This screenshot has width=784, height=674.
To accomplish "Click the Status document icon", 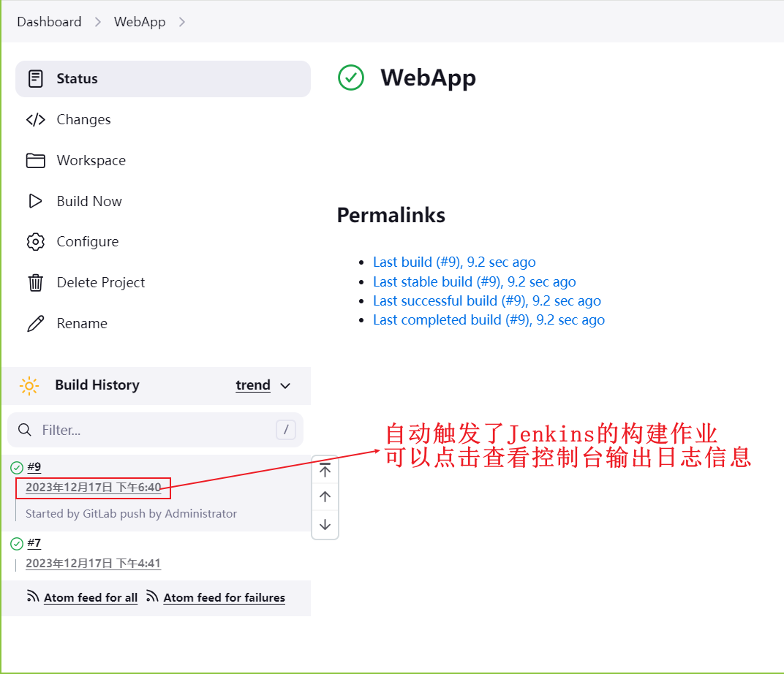I will [35, 78].
